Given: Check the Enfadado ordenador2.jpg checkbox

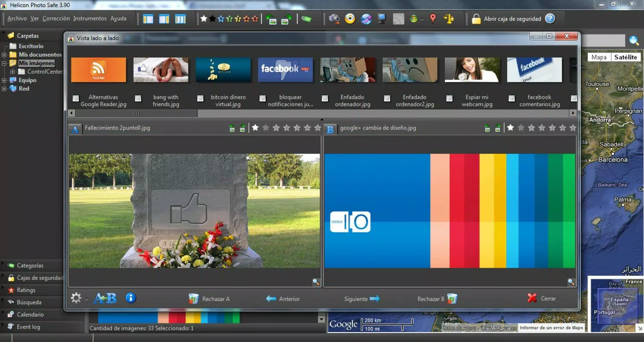Looking at the screenshot, I should [387, 98].
